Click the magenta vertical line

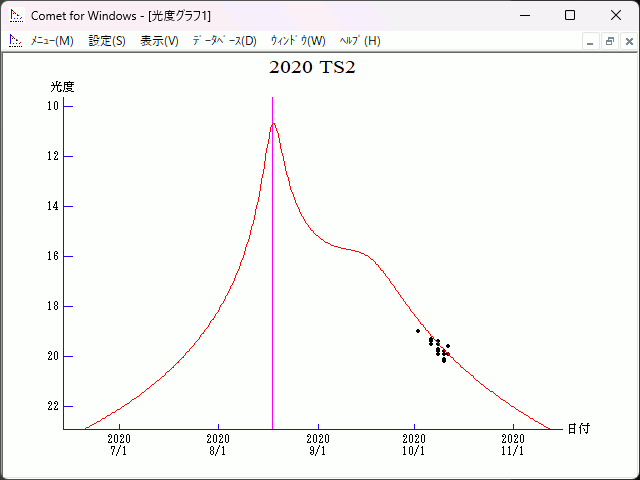pos(273,300)
